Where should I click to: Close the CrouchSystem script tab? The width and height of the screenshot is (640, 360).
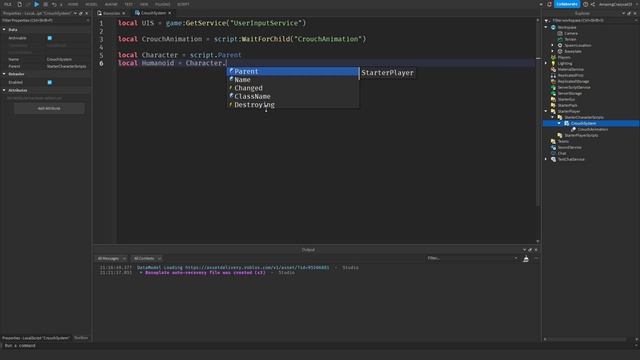[x=170, y=13]
